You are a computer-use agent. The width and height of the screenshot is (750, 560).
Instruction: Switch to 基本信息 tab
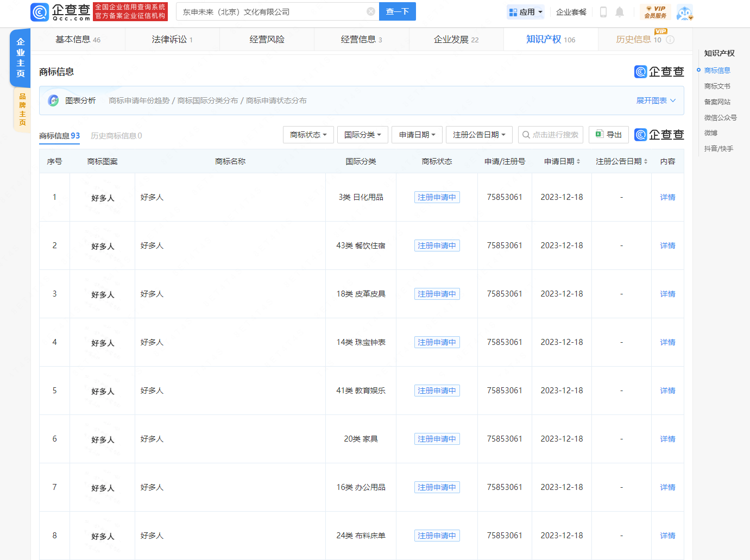[78, 40]
